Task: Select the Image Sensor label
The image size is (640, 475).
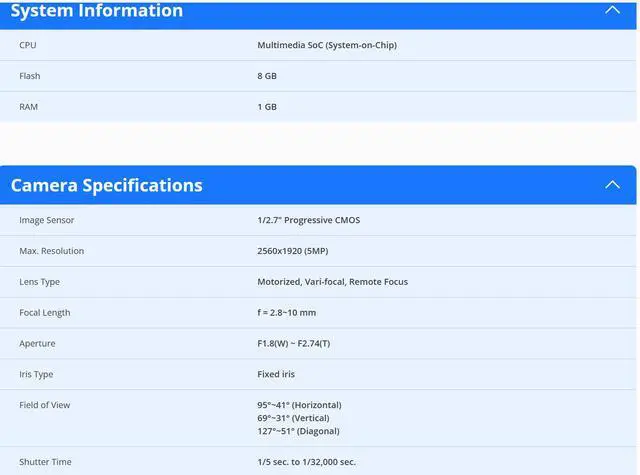Action: pos(47,220)
